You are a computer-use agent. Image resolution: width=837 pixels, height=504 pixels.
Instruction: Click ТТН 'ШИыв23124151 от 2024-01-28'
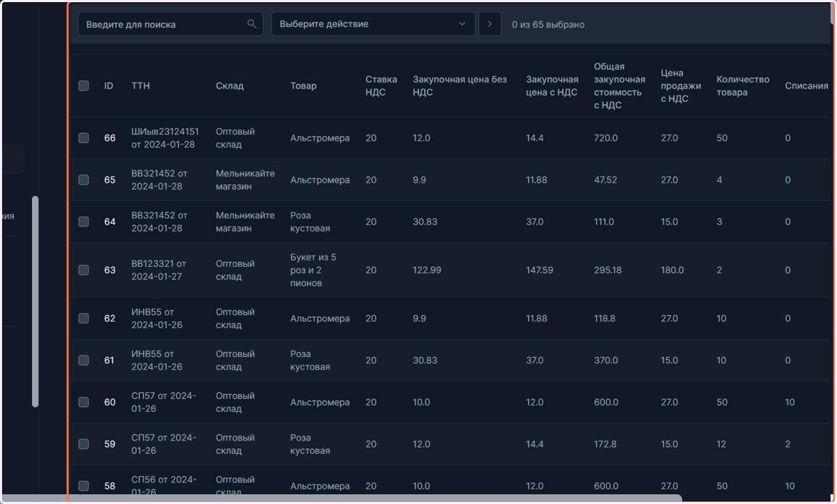point(165,138)
